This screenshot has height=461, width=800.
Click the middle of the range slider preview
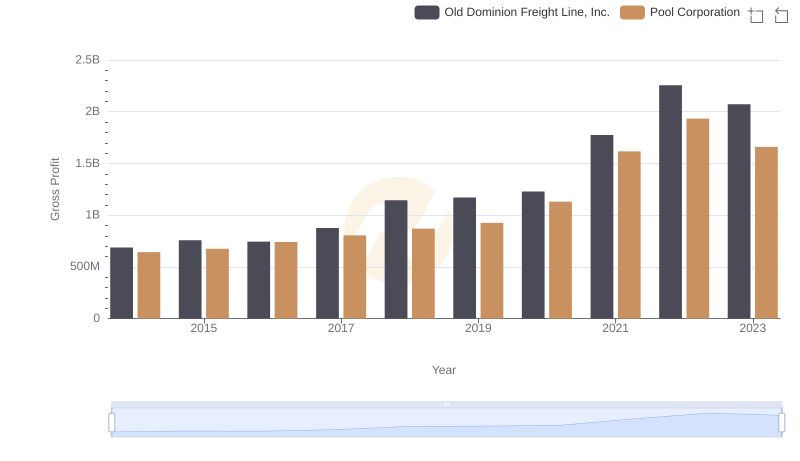click(x=446, y=423)
